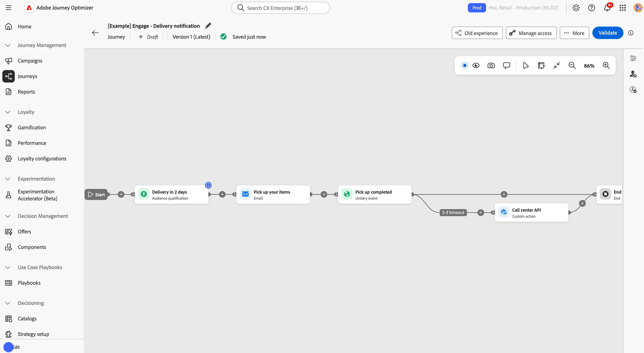Open the apps grid switcher
644x353 pixels.
622,8
